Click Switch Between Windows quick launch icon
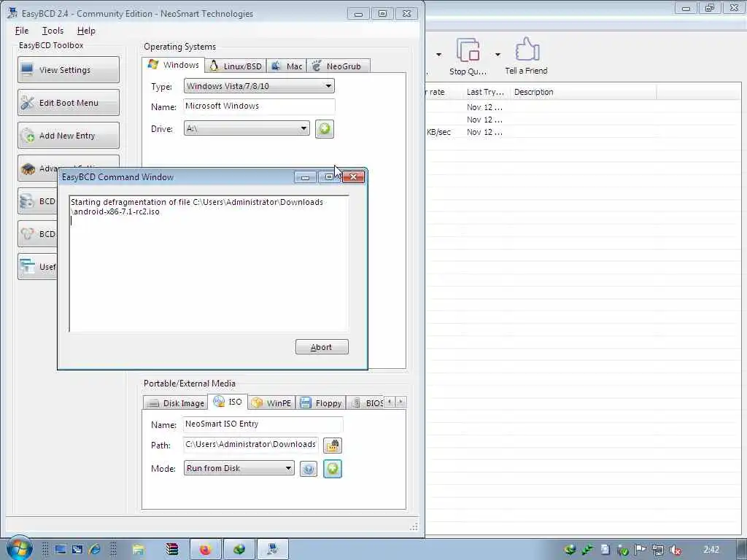Viewport: 747px width, 560px height. click(x=77, y=550)
